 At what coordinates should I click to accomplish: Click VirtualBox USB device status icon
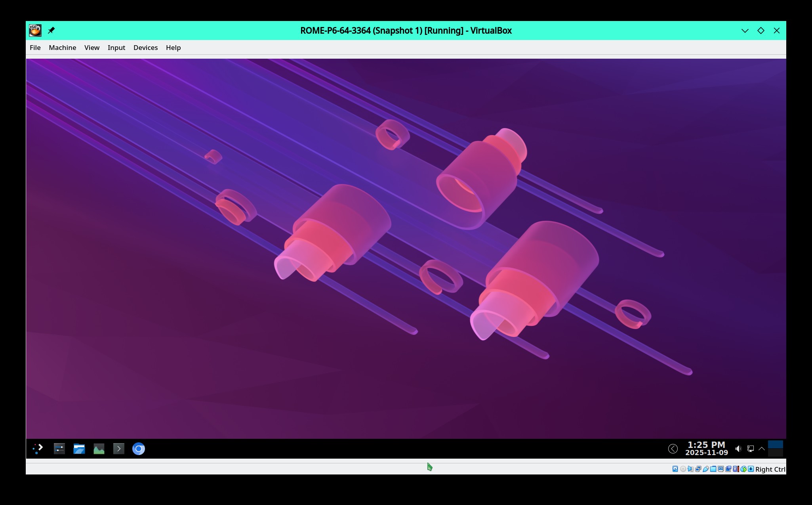click(705, 469)
